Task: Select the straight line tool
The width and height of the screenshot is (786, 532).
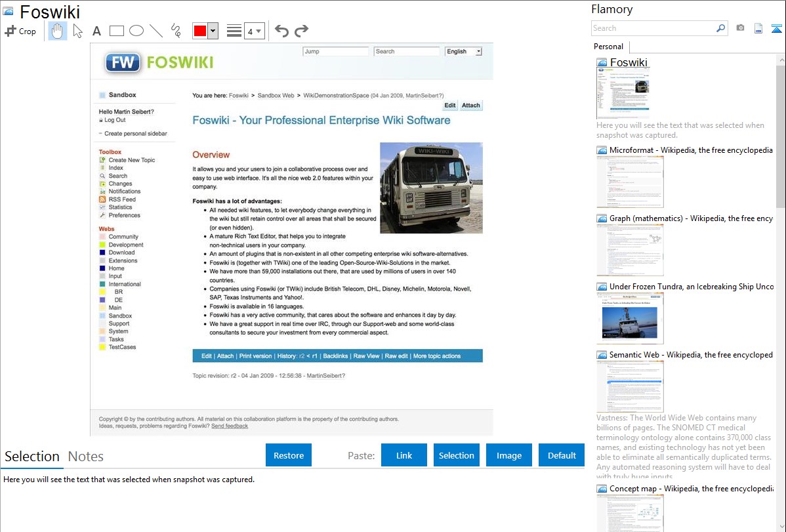Action: [x=156, y=31]
